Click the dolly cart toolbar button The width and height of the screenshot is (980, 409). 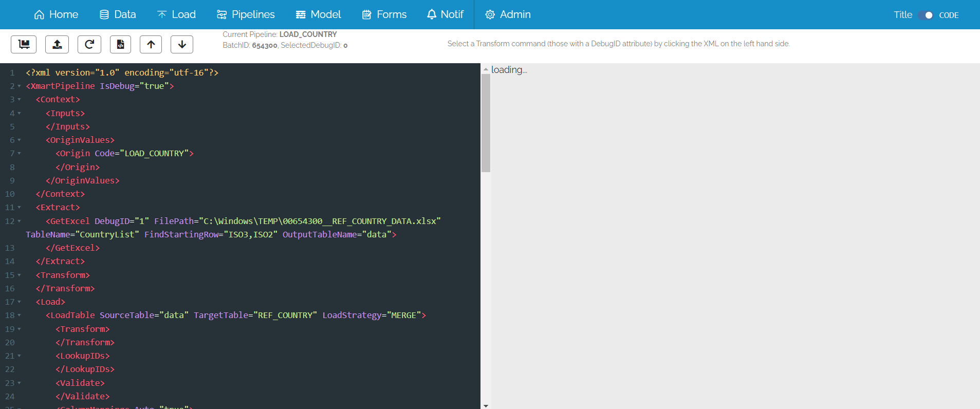tap(24, 44)
